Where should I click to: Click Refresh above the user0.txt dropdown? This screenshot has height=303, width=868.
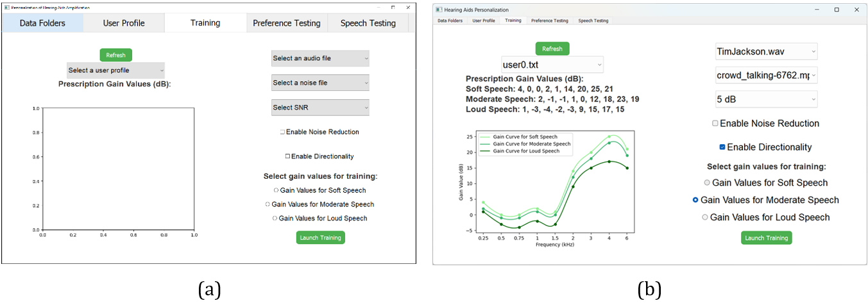coord(552,49)
